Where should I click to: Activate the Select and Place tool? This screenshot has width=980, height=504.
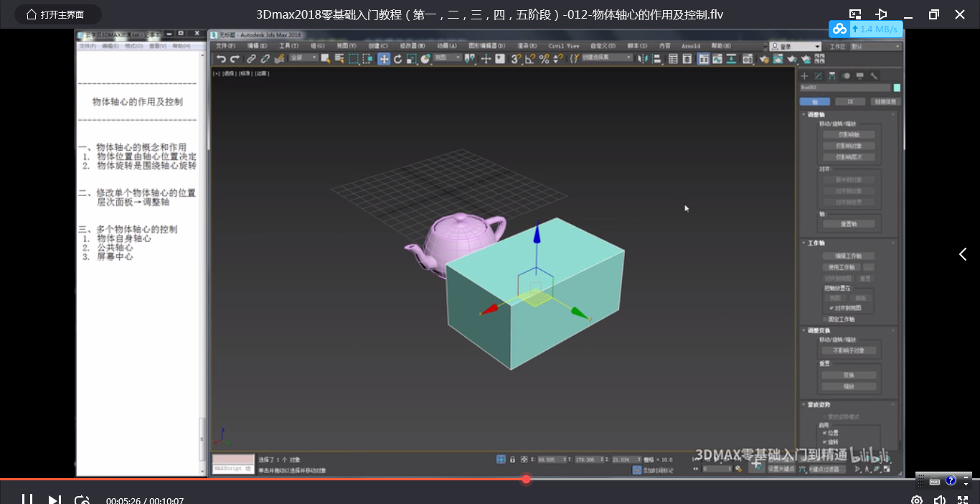point(425,59)
